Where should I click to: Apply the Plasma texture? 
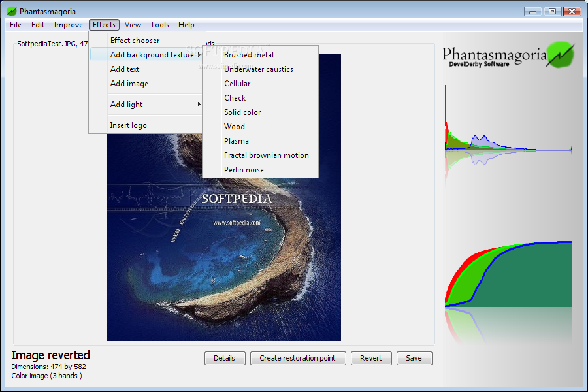pos(260,141)
